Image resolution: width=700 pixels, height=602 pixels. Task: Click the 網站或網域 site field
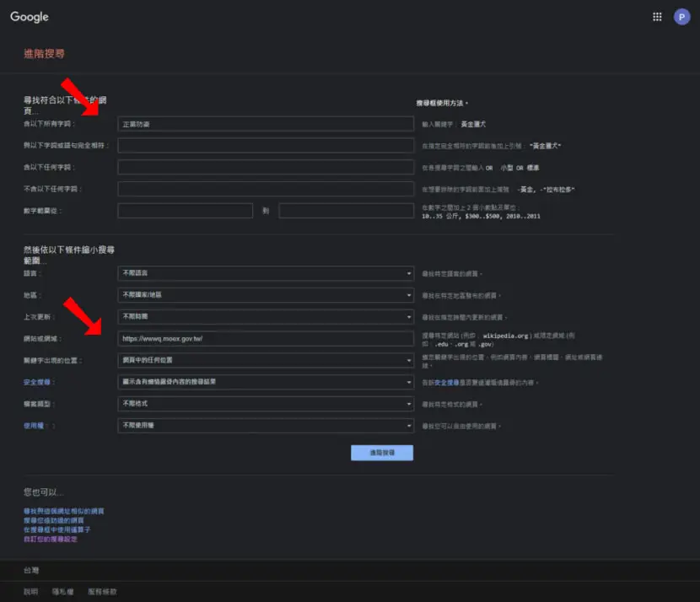266,339
